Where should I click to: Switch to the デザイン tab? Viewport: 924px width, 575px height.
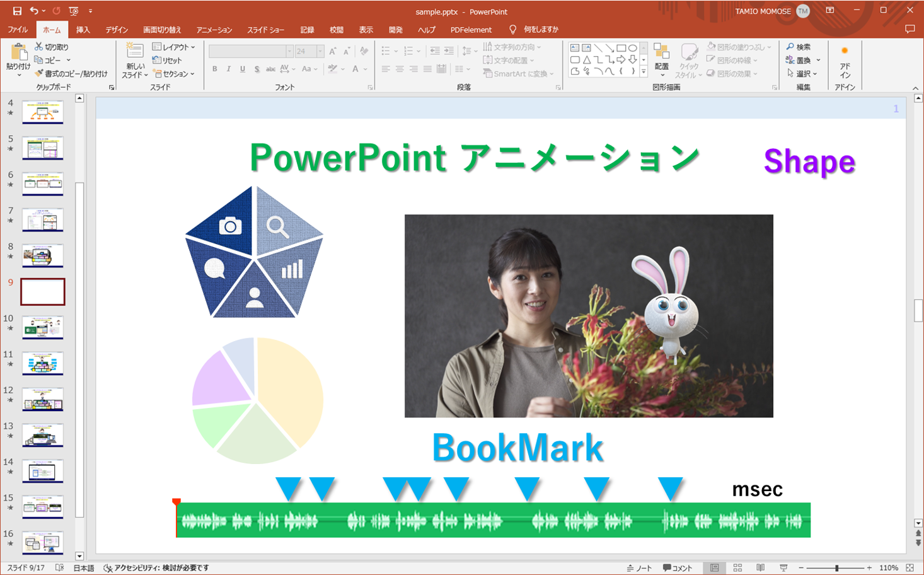pos(117,30)
